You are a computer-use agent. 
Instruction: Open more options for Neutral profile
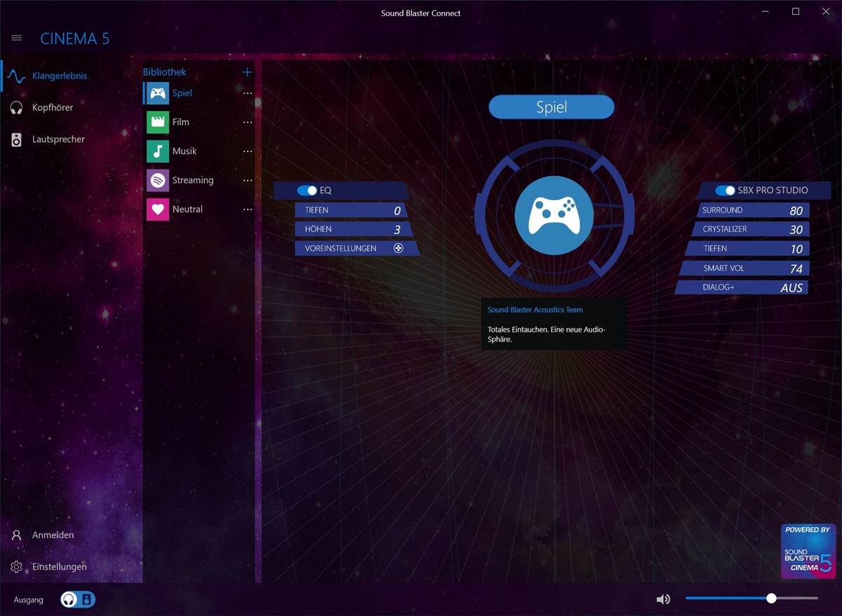pos(247,209)
